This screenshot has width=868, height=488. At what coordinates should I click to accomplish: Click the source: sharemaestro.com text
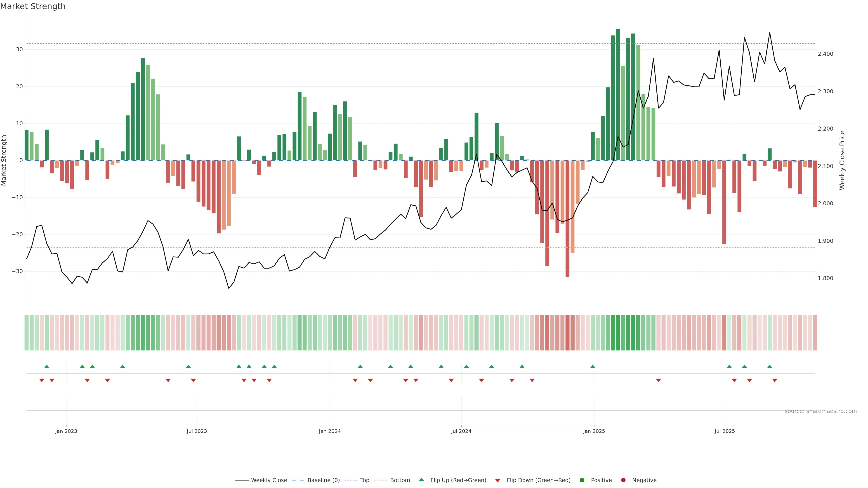point(821,411)
